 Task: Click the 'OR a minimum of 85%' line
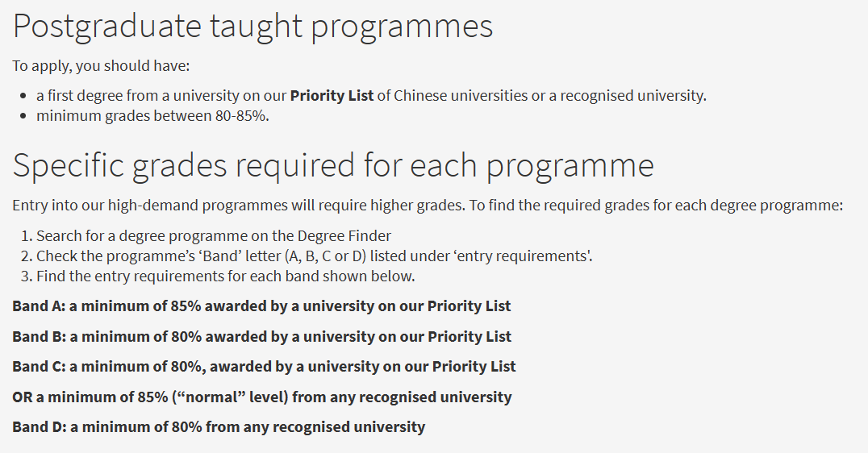(261, 397)
